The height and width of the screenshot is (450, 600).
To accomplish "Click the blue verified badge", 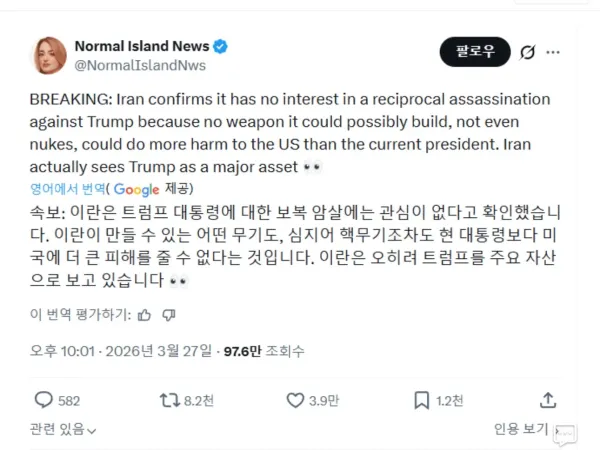I will click(x=220, y=46).
